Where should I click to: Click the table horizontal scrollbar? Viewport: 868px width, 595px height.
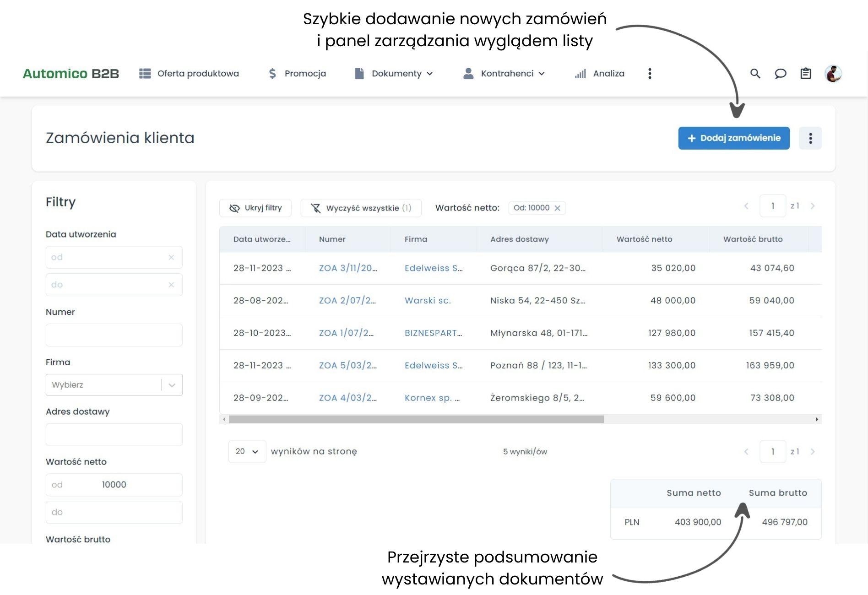416,419
